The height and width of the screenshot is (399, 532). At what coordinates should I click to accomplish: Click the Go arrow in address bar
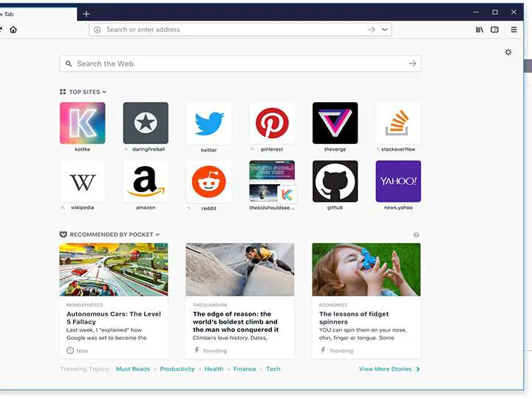click(371, 30)
